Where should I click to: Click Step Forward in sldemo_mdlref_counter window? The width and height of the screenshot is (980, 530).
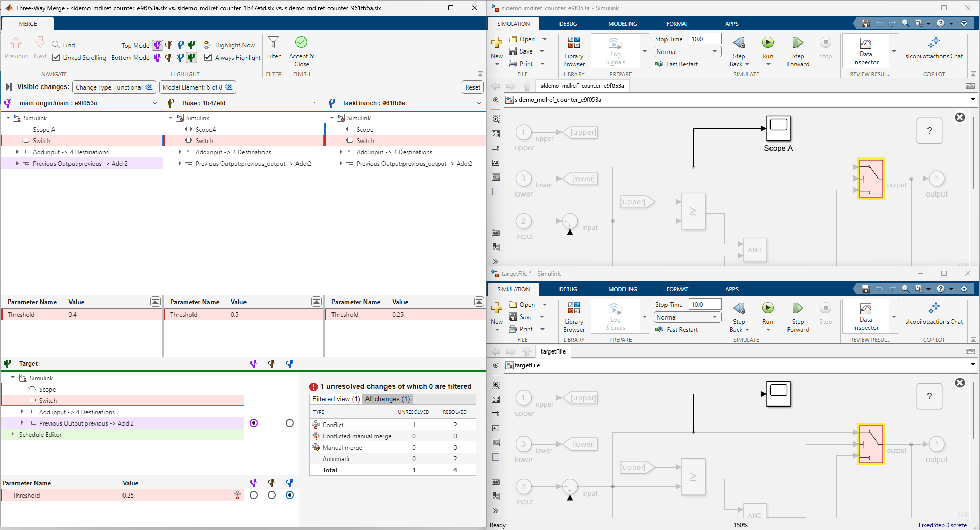798,51
